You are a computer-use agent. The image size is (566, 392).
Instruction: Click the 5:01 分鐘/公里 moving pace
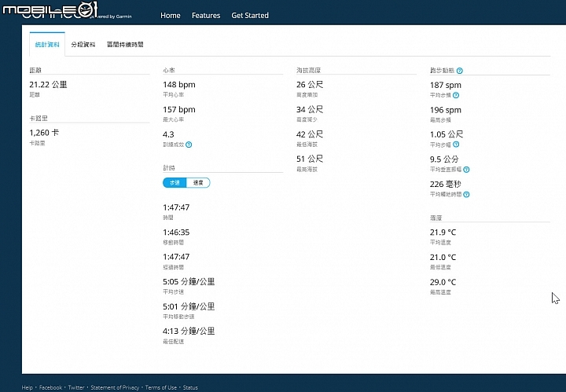[189, 306]
